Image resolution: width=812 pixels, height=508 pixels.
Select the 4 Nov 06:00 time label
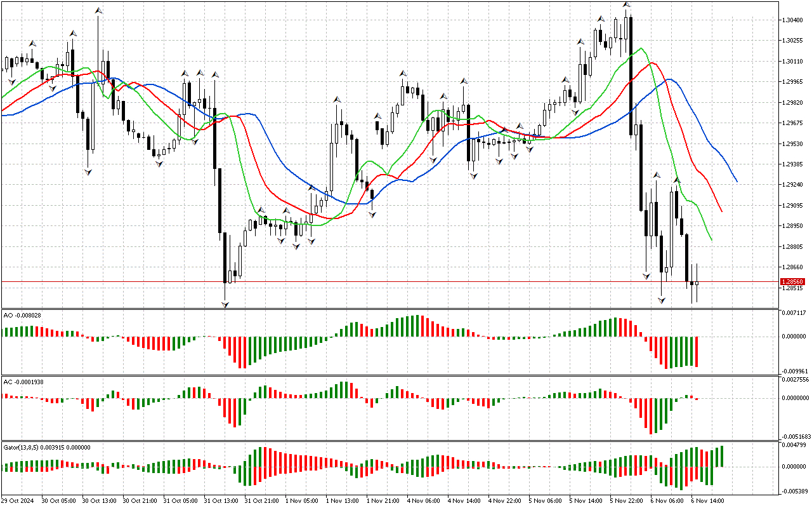coord(424,501)
